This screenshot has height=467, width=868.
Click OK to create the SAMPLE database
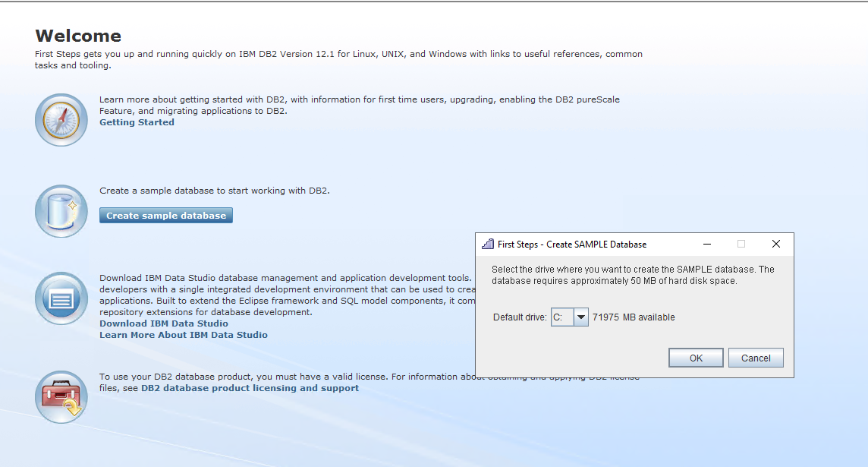tap(695, 357)
